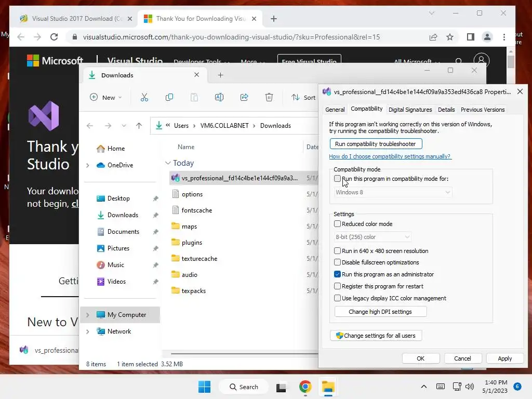Open How do I choose compatibility settings link
This screenshot has width=532, height=399.
tap(390, 156)
